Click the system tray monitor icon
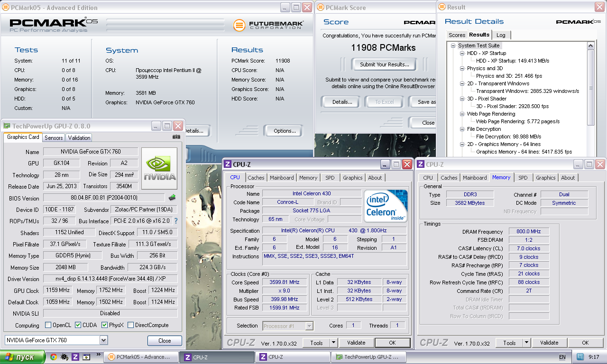Viewport: 607px width, 364px height. click(580, 357)
